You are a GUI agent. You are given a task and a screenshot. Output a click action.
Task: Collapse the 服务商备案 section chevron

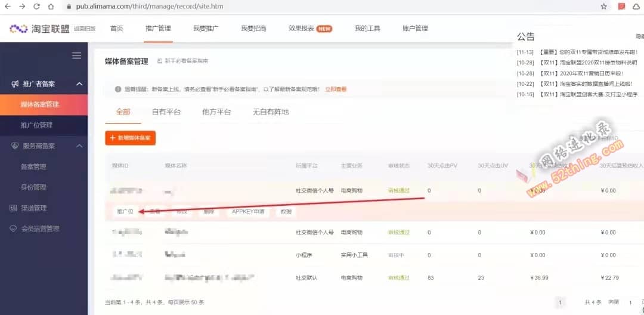coord(79,146)
